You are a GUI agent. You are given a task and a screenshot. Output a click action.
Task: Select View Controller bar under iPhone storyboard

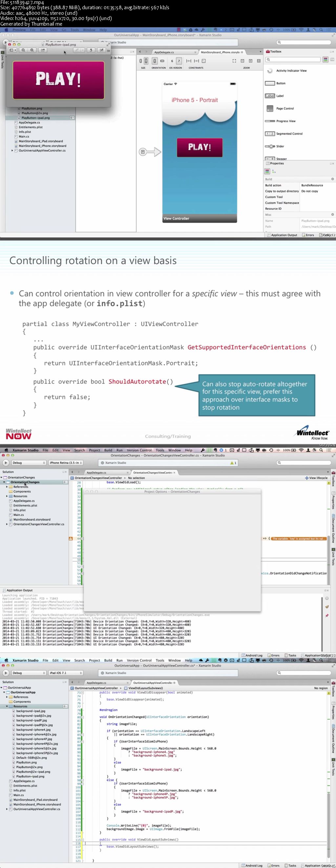tap(199, 218)
